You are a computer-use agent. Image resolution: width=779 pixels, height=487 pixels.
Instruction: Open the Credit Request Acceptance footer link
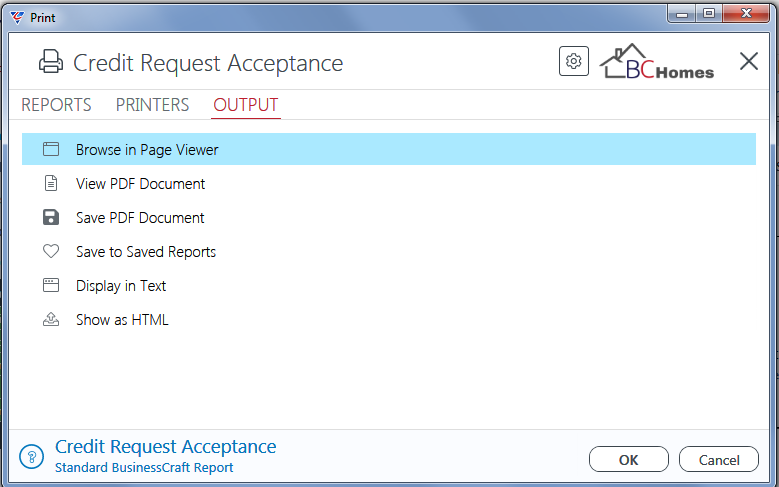click(165, 447)
